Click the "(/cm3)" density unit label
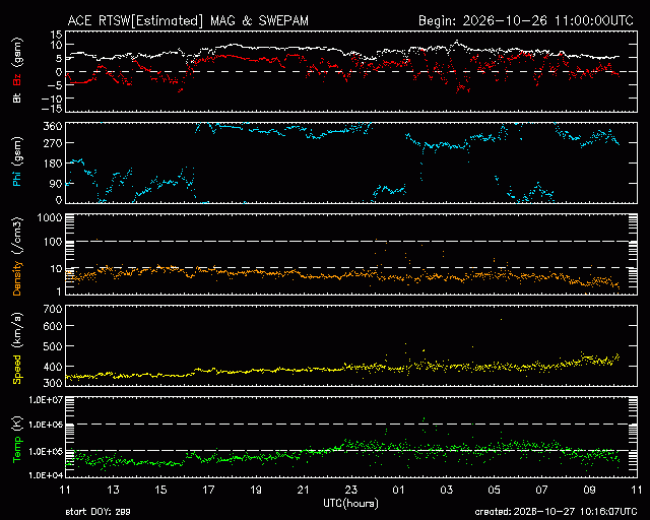650x520 pixels. (17, 236)
